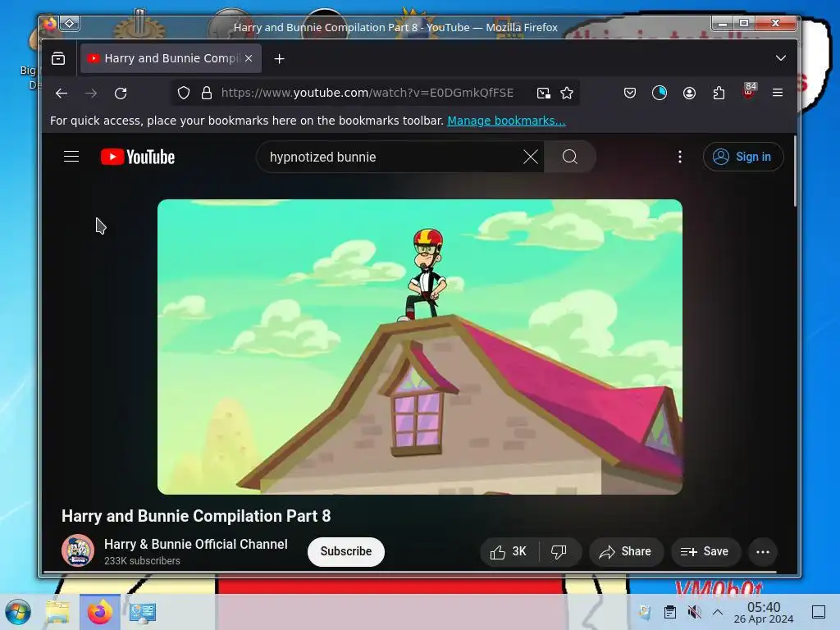Open the Firefox account icon

coord(689,94)
